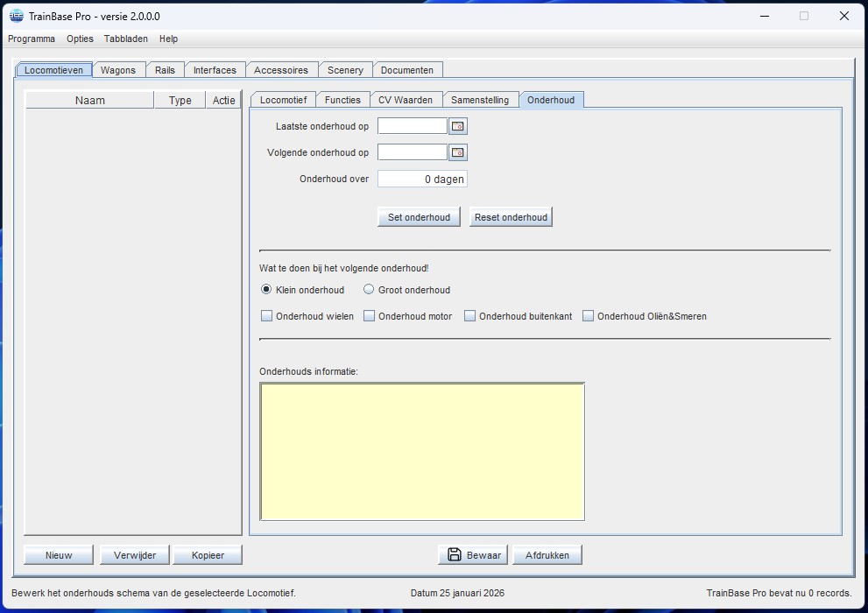Open the Opties menu
This screenshot has width=868, height=613.
click(x=80, y=39)
